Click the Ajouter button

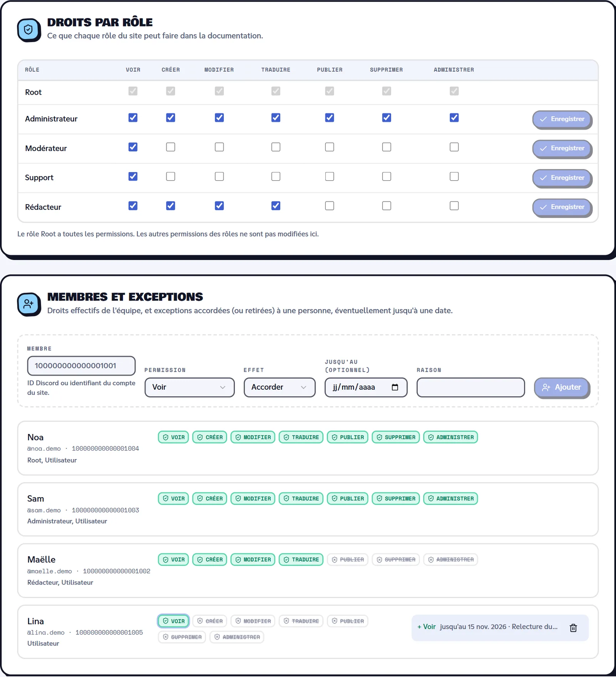[x=562, y=387]
